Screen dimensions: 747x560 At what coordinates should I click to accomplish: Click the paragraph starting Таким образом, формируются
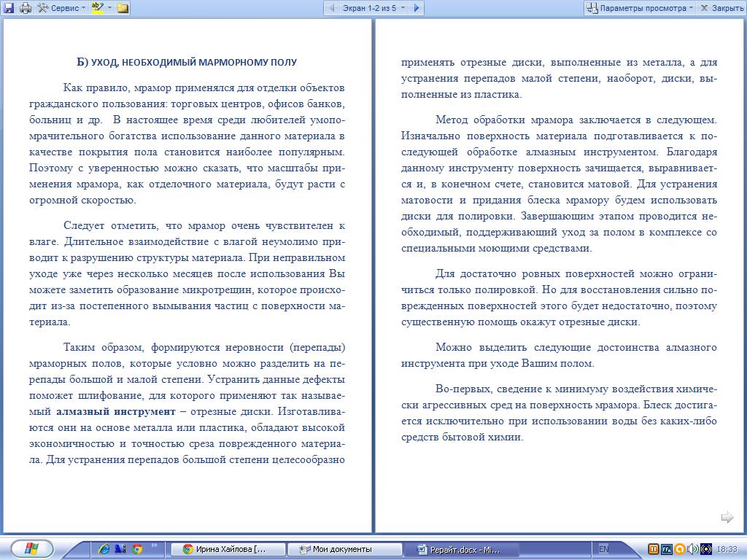pos(187,403)
